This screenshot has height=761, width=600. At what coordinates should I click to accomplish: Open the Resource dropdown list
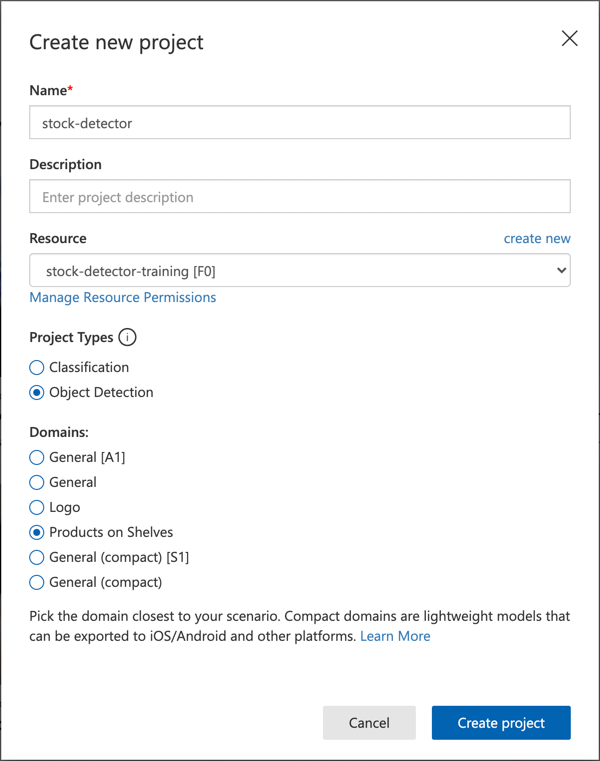(300, 271)
